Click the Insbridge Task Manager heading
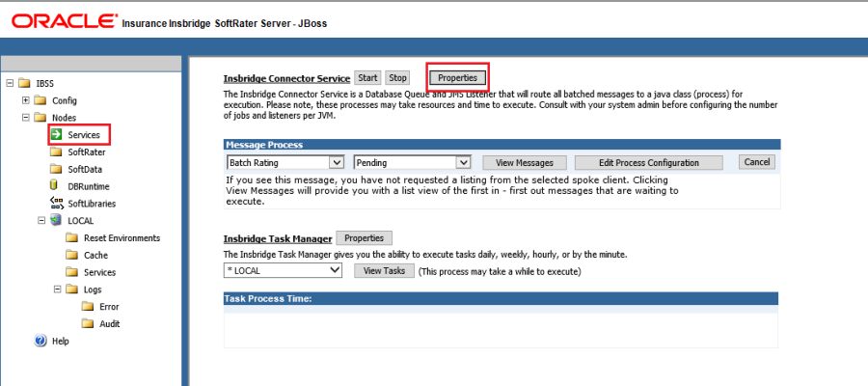Image resolution: width=868 pixels, height=386 pixels. tap(278, 239)
